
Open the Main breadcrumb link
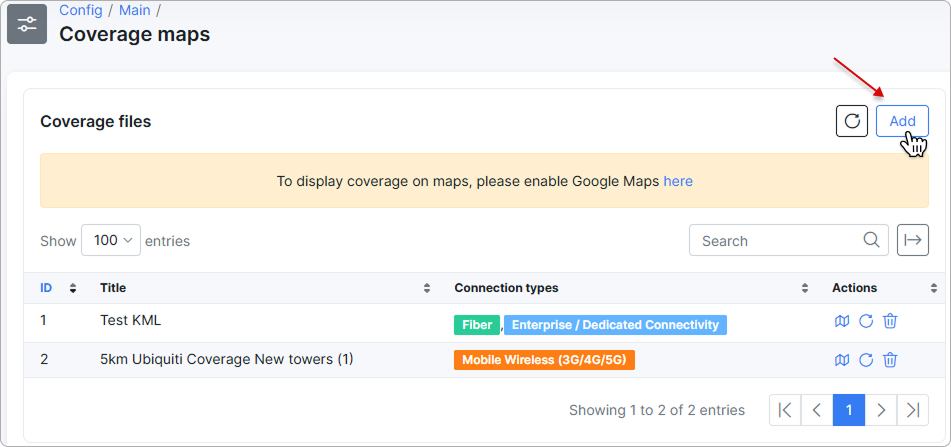pos(135,10)
